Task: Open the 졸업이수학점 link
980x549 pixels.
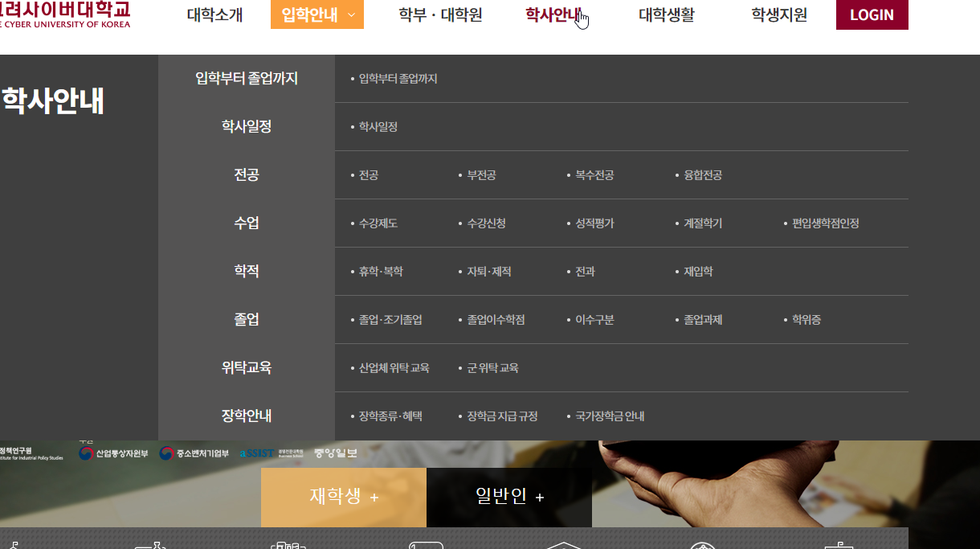Action: (496, 320)
